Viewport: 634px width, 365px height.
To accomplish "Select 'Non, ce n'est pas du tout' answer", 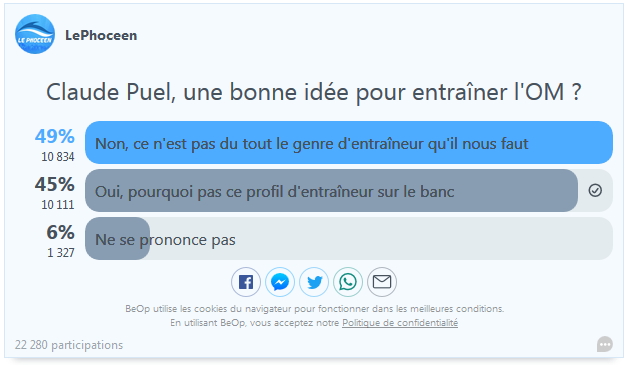I will click(x=349, y=143).
